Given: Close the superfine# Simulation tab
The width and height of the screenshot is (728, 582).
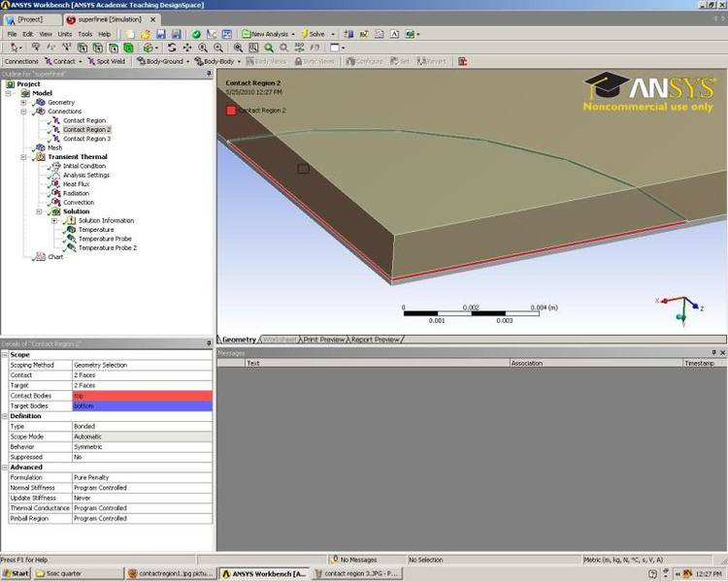Looking at the screenshot, I should click(x=152, y=19).
